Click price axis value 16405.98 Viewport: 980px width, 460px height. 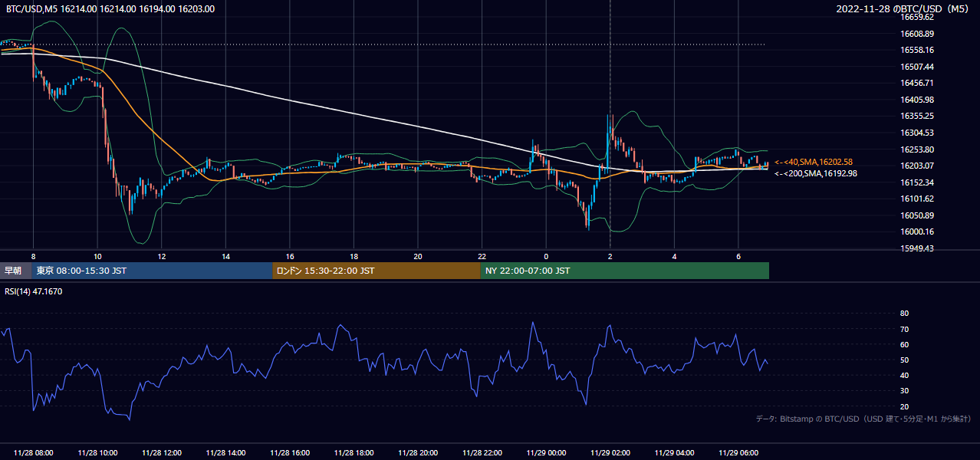coord(919,100)
